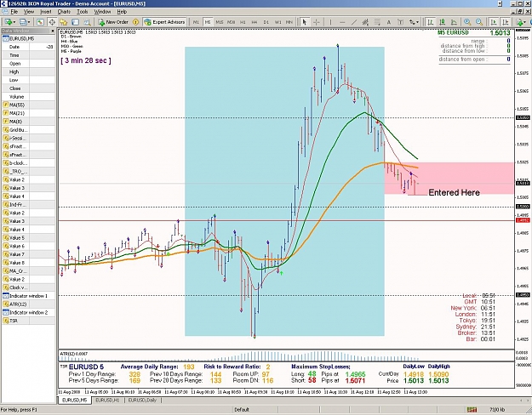Switch chart to M1 timeframe
The image size is (532, 415).
pos(196,22)
